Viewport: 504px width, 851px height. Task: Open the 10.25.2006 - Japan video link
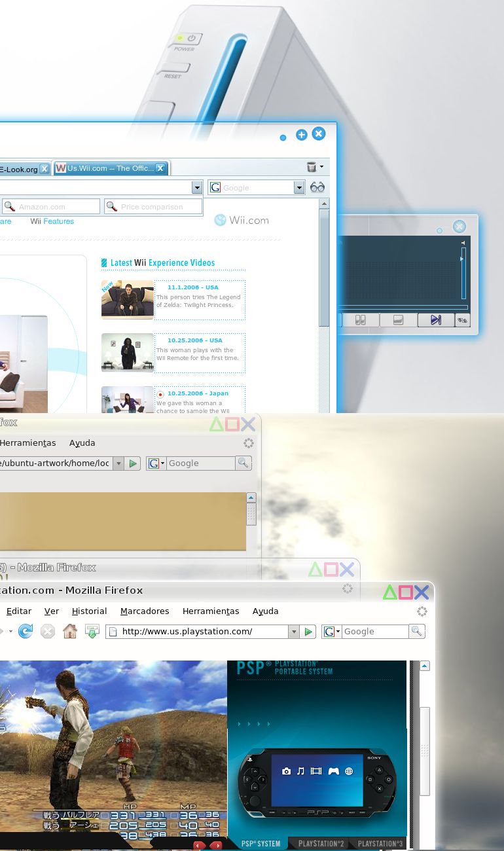[198, 393]
